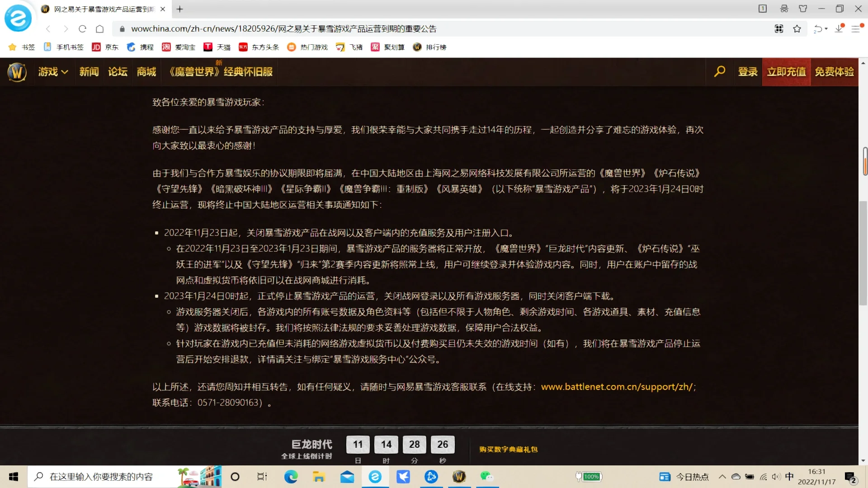Open the 新闻 nav menu item
Image resolution: width=868 pixels, height=488 pixels.
89,72
